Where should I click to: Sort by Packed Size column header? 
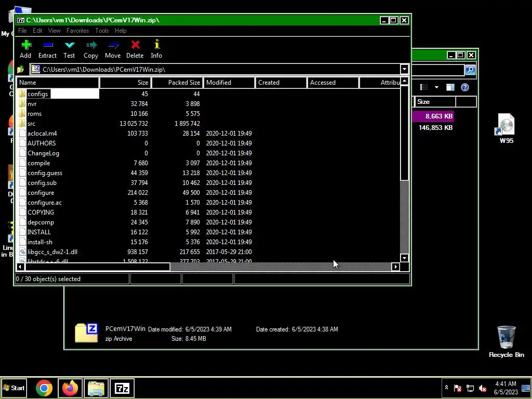point(177,83)
